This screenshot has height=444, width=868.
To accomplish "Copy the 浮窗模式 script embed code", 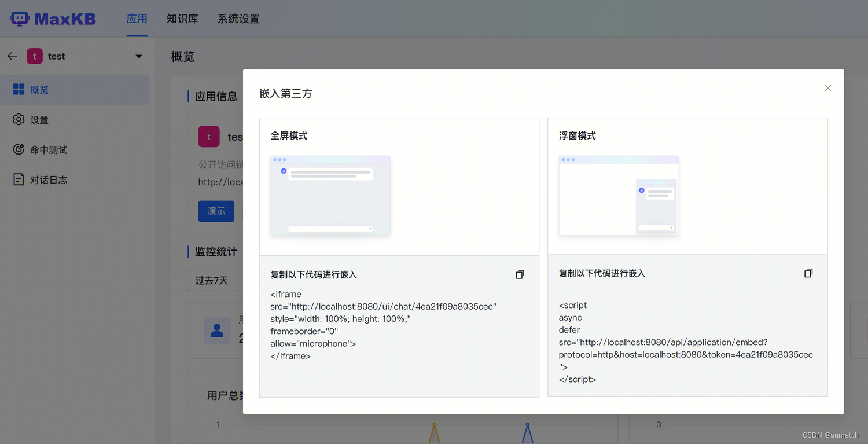I will click(808, 273).
